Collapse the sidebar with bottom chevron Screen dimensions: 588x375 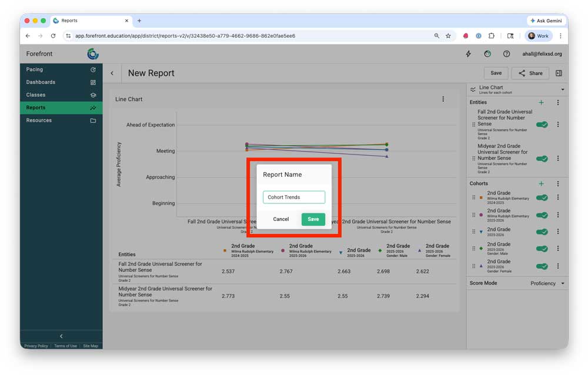pyautogui.click(x=61, y=336)
